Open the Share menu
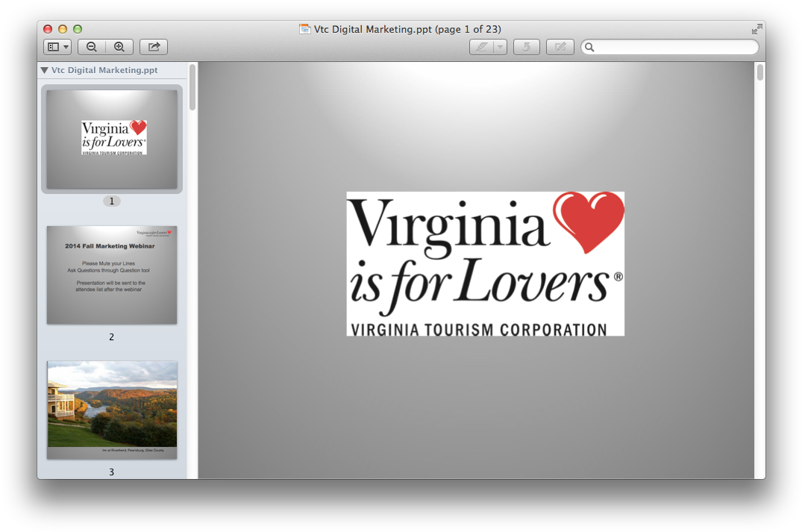The image size is (802, 532). pyautogui.click(x=154, y=47)
